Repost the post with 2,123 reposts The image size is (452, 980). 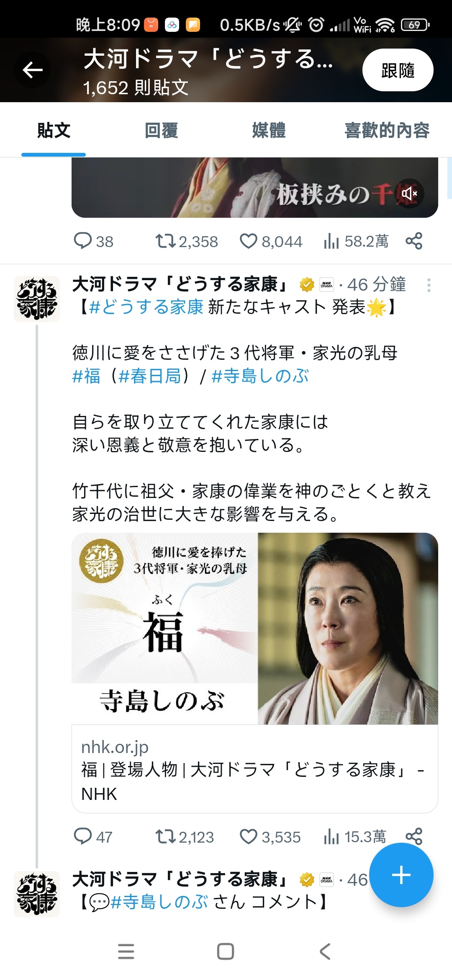pyautogui.click(x=185, y=837)
